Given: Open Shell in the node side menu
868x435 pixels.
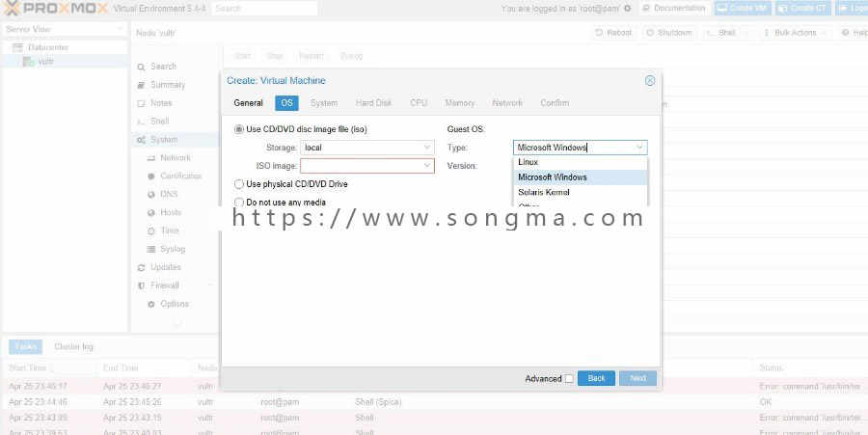Looking at the screenshot, I should click(x=159, y=122).
